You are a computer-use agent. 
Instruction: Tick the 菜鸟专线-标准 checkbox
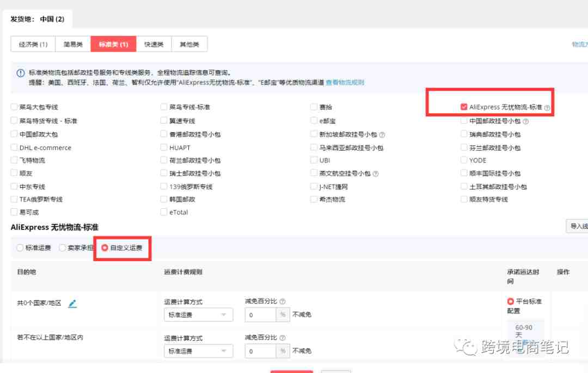(164, 107)
